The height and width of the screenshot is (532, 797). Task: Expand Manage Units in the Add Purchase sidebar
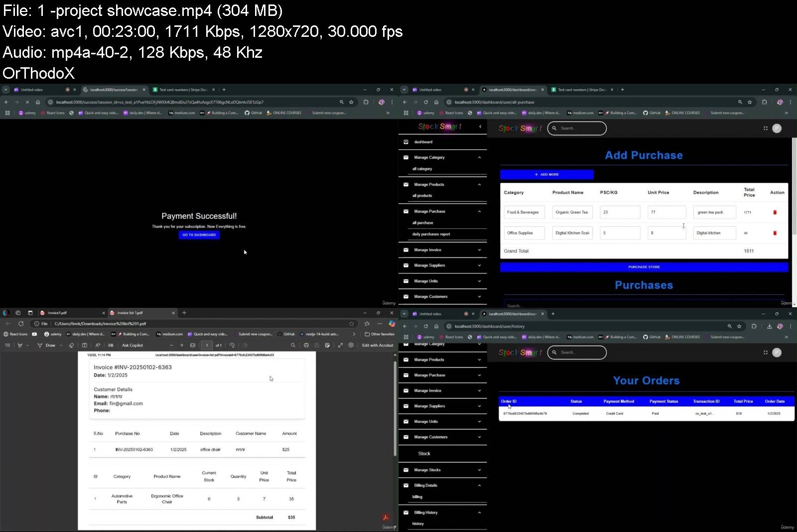point(442,281)
